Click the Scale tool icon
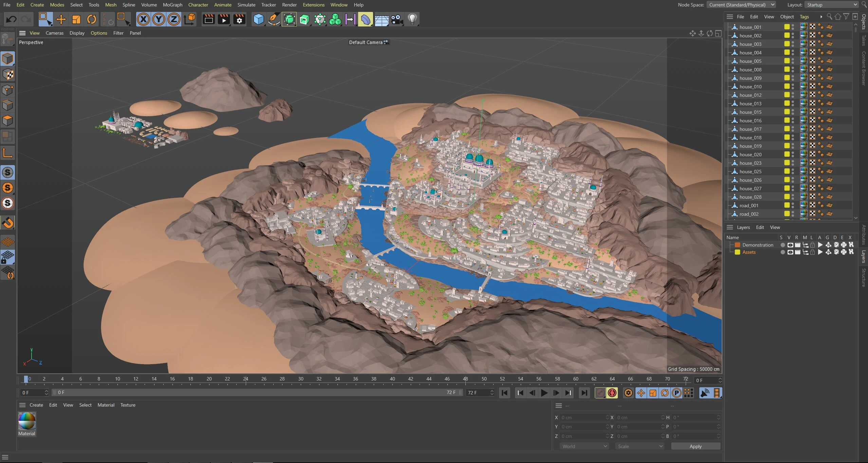Image resolution: width=868 pixels, height=463 pixels. tap(76, 19)
